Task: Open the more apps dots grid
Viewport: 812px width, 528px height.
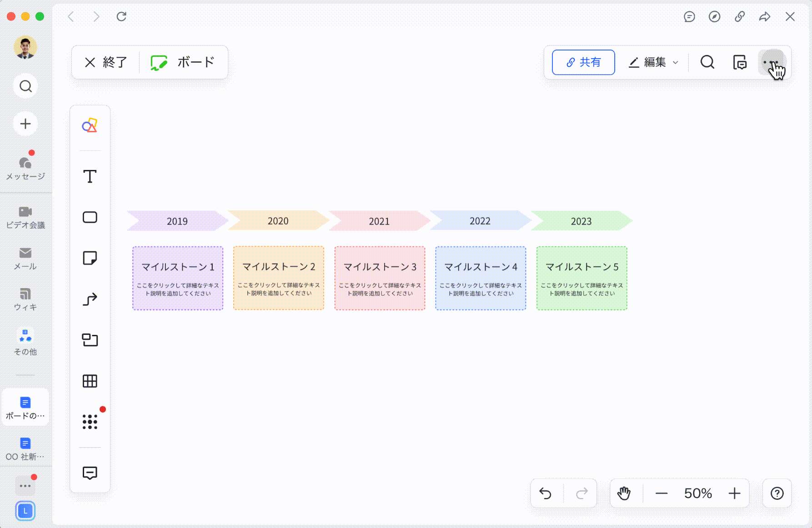Action: (x=90, y=422)
